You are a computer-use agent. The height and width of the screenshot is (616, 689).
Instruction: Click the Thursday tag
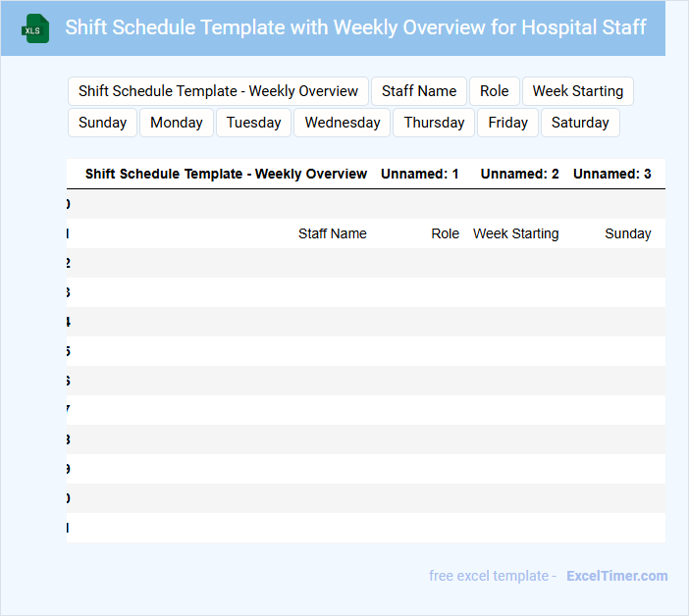point(434,123)
